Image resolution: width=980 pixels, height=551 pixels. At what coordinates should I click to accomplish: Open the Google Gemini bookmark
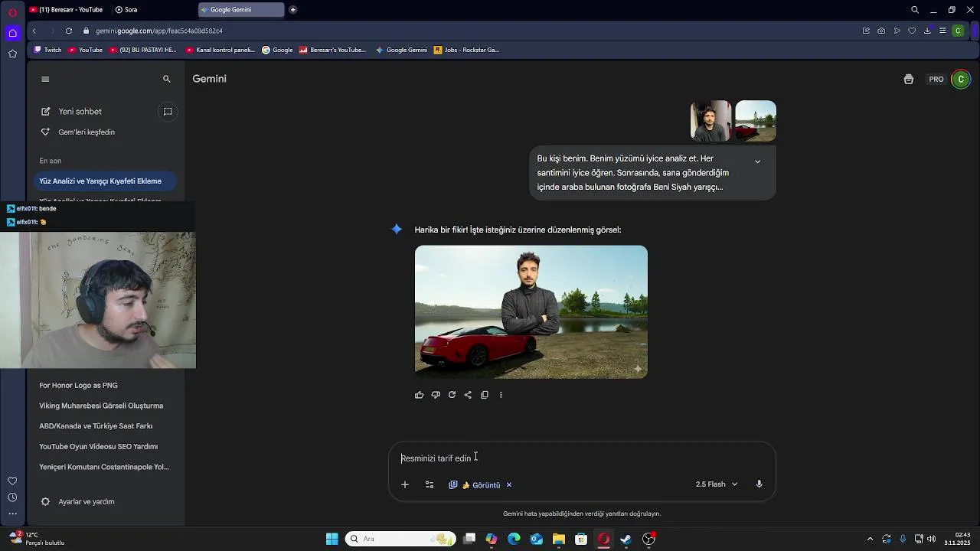tap(401, 50)
